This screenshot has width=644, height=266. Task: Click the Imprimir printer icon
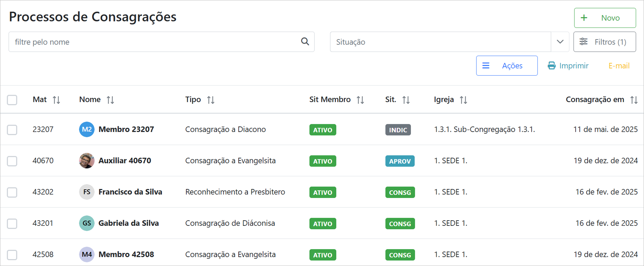(552, 66)
